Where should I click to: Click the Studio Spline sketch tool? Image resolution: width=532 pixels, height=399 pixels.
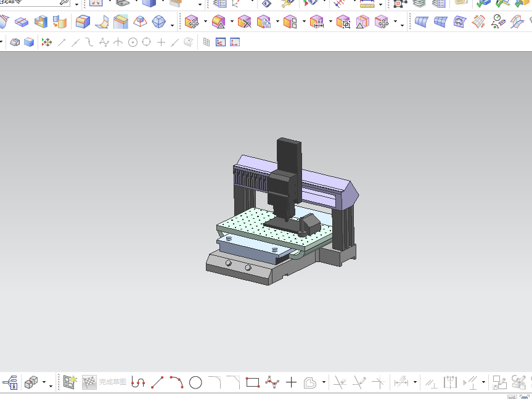272,382
